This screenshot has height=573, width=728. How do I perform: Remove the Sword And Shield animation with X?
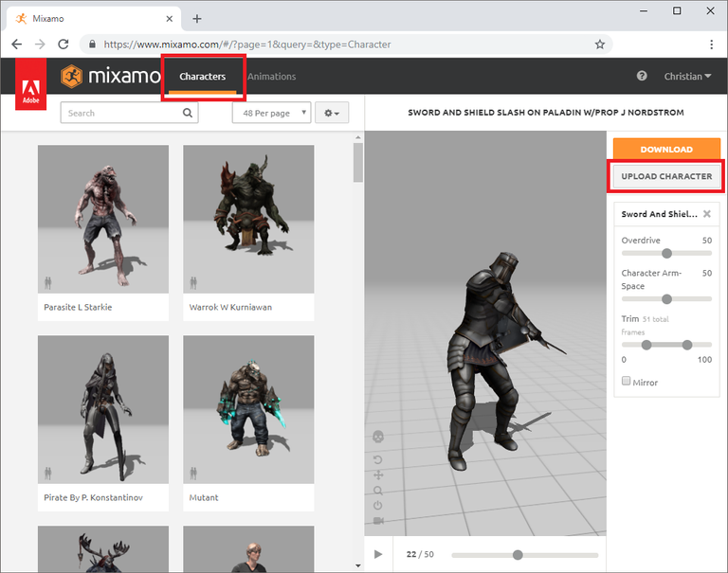(706, 214)
